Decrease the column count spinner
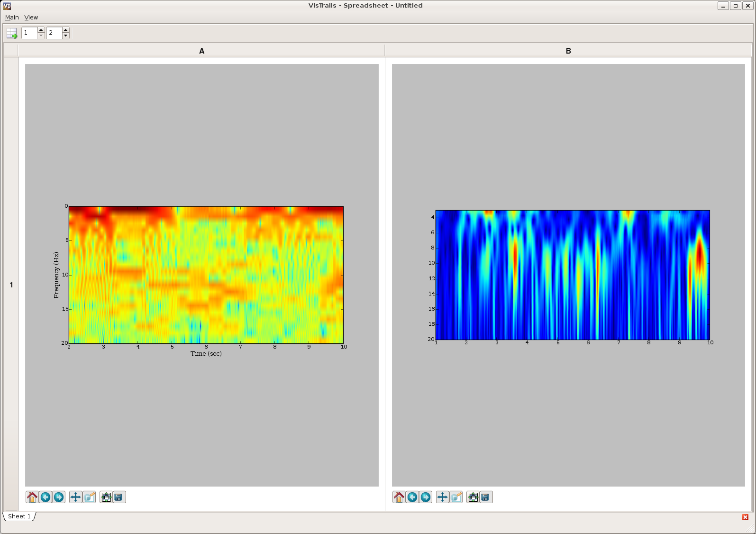756x534 pixels. [x=65, y=36]
